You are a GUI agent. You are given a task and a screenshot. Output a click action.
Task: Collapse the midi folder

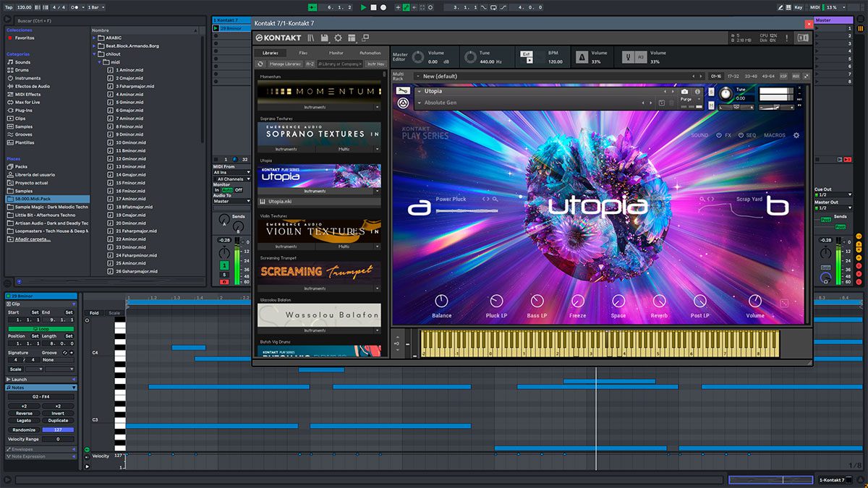coord(100,62)
